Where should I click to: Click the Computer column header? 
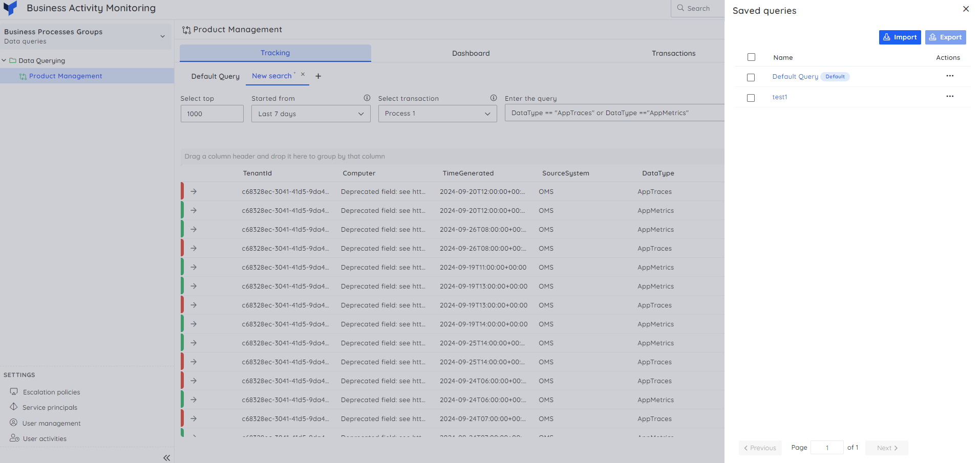(359, 173)
